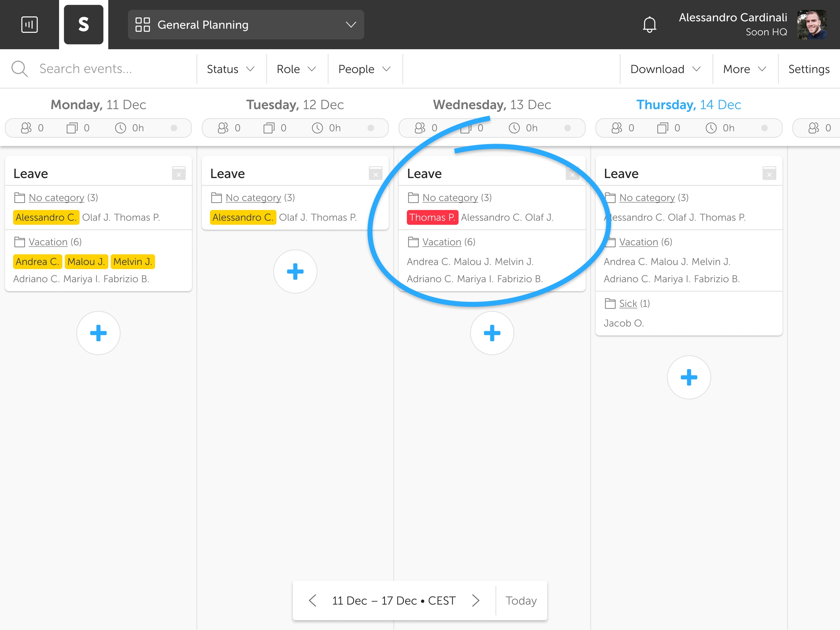This screenshot has width=840, height=630.
Task: Jump to Today in the date bar
Action: (x=521, y=600)
